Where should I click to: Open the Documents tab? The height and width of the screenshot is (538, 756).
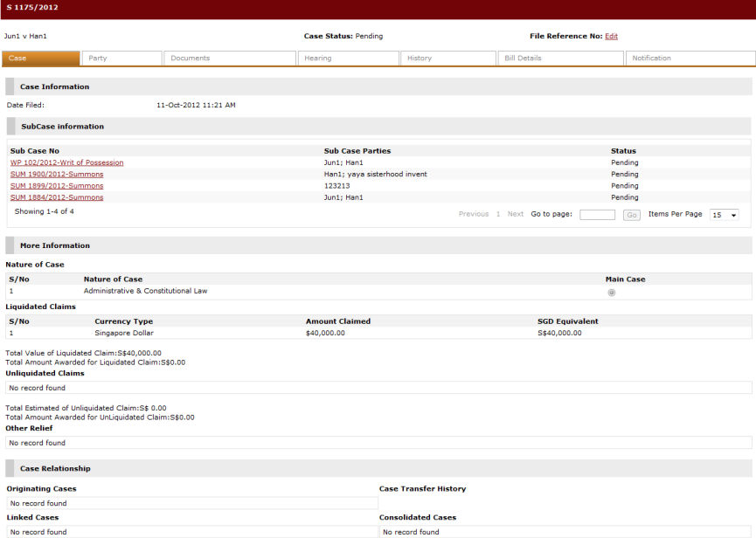(229, 59)
